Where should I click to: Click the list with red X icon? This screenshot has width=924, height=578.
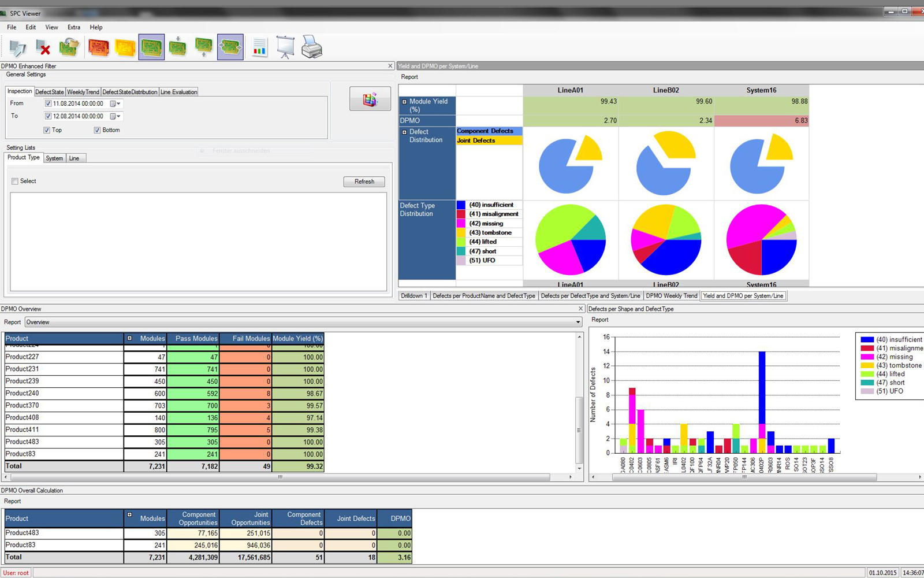[x=43, y=47]
